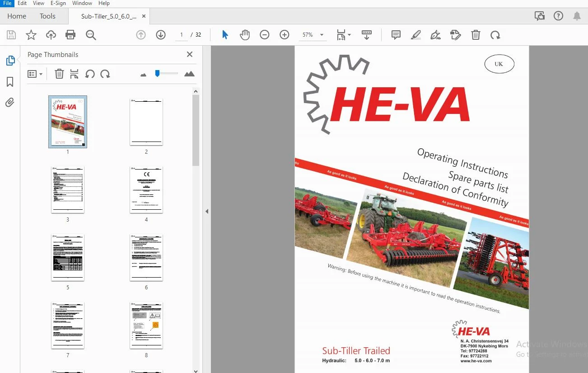Click the Stamp tool icon
The width and height of the screenshot is (588, 373).
pos(456,35)
